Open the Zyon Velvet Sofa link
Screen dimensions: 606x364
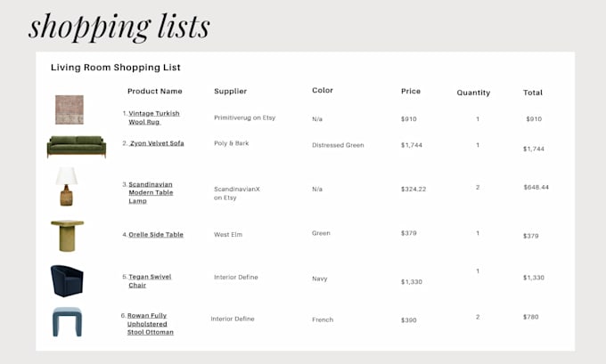[157, 143]
